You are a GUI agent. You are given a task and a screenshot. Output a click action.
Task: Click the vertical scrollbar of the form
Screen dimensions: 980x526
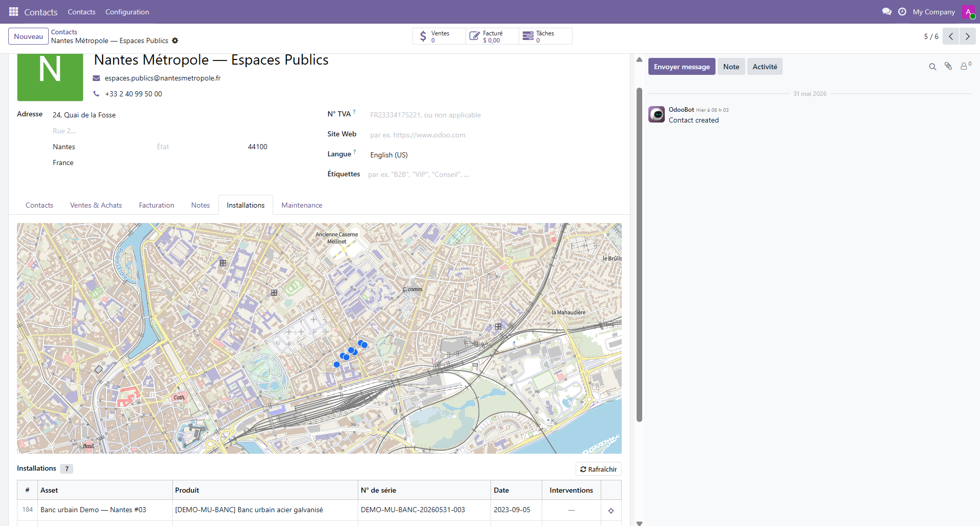click(x=639, y=254)
